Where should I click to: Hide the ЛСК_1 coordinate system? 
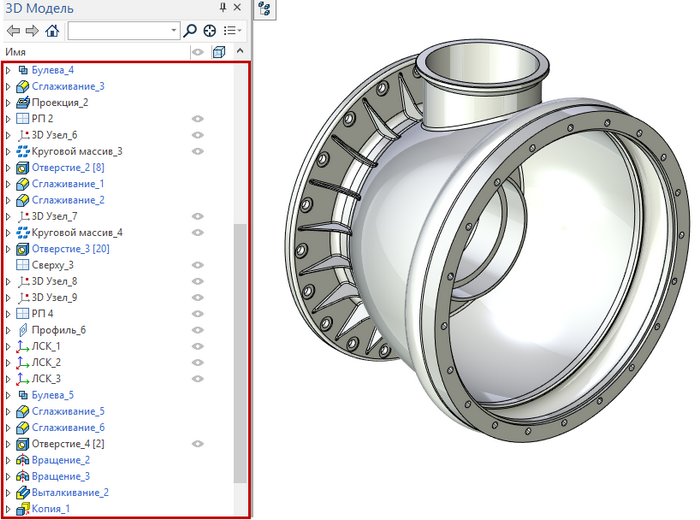(x=198, y=346)
